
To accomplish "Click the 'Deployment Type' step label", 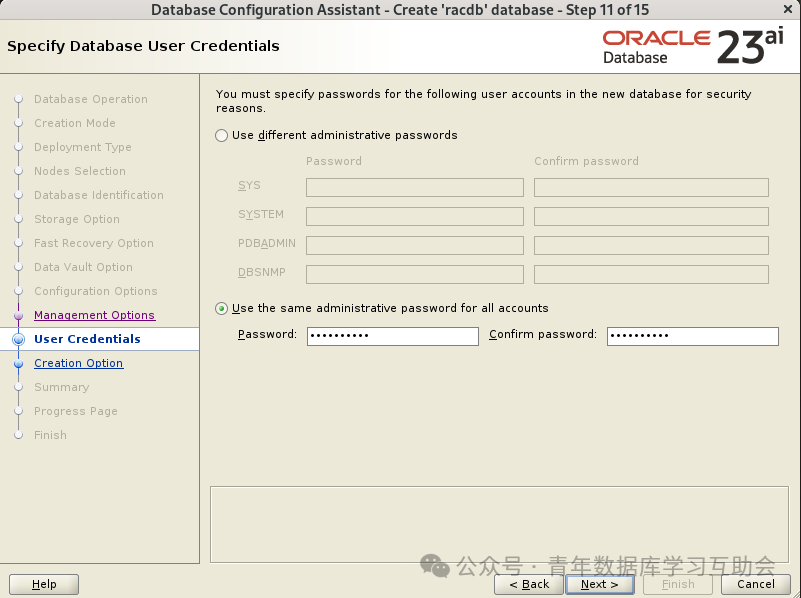I will (x=83, y=147).
